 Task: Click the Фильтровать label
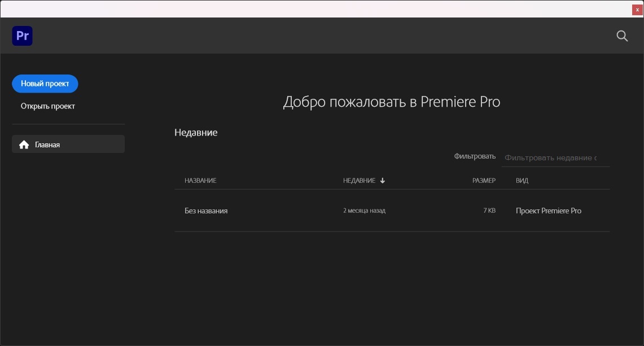(x=475, y=156)
